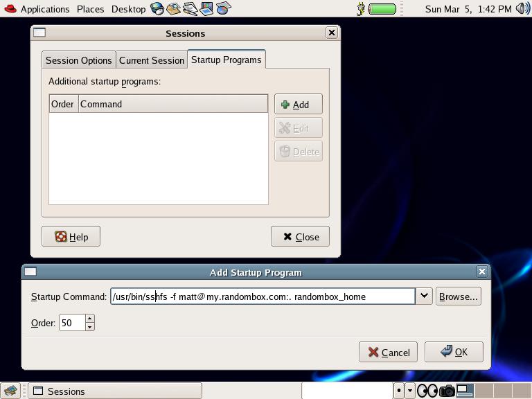Switch to the Current Session tab
532x399 pixels.
coord(152,60)
